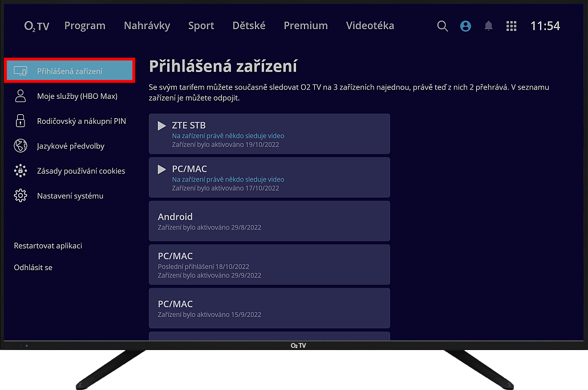Screen dimensions: 588x390
Task: Click Odhlásit se to log out
Action: [33, 267]
